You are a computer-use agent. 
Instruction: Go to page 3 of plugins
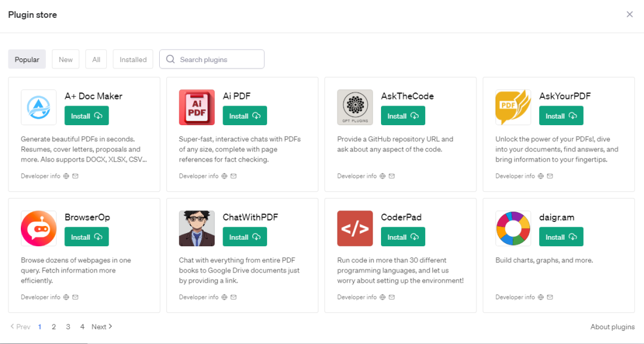(x=68, y=327)
